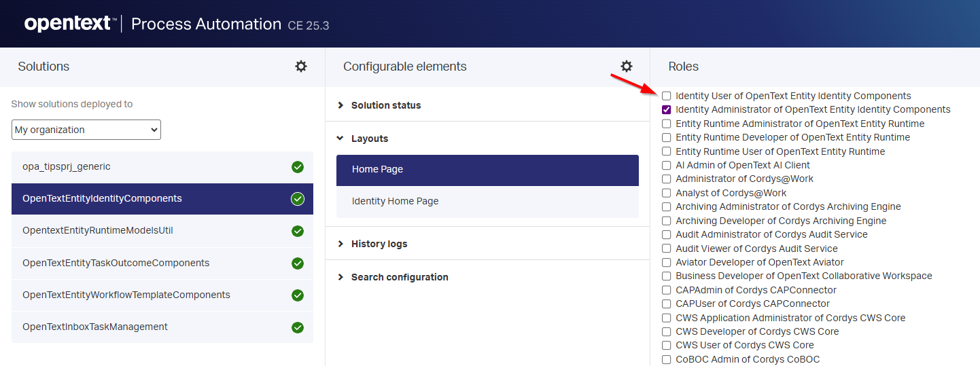Open the Solutions panel gear settings
This screenshot has height=366, width=980.
[301, 67]
